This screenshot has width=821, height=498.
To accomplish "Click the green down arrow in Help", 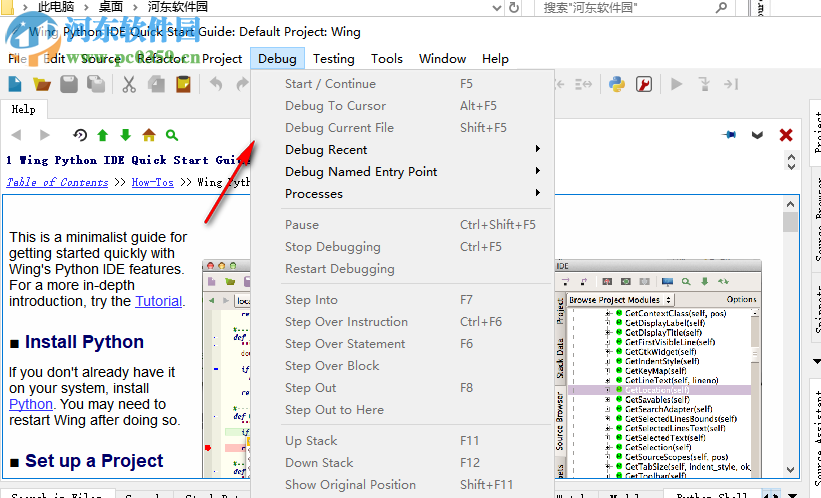I will pos(126,135).
